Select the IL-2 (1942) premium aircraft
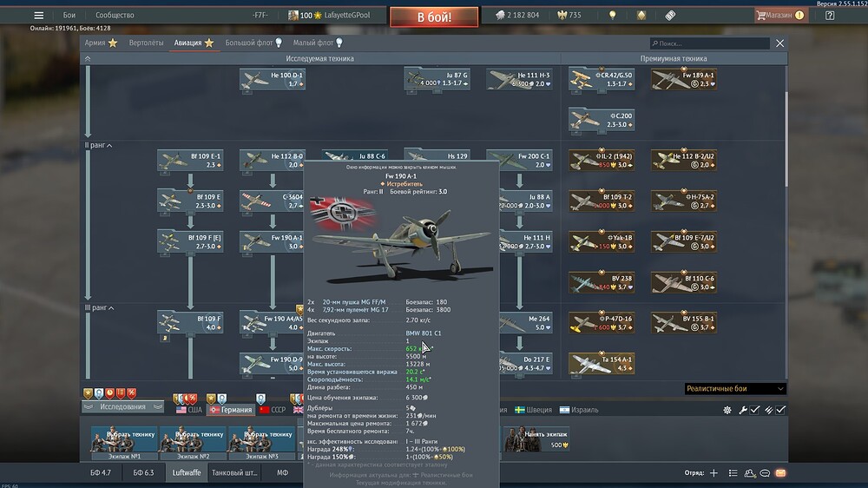Image resolution: width=868 pixels, height=488 pixels. click(602, 161)
